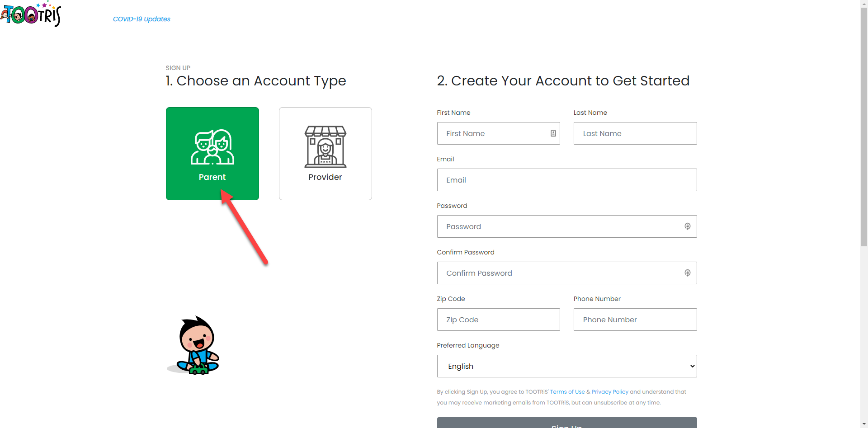Image resolution: width=868 pixels, height=428 pixels.
Task: Click the autofill icon in First Name
Action: (x=553, y=133)
